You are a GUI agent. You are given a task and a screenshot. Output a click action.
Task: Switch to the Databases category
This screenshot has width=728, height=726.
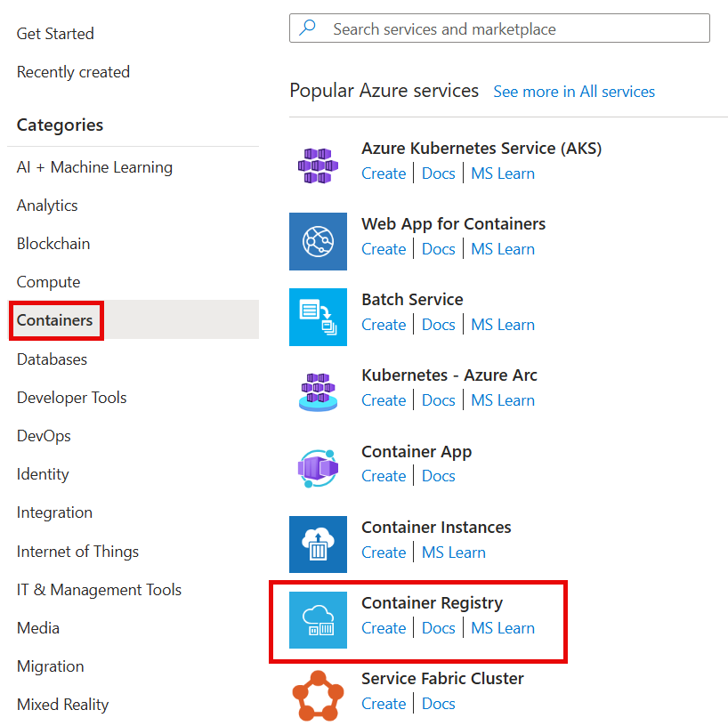tap(51, 359)
